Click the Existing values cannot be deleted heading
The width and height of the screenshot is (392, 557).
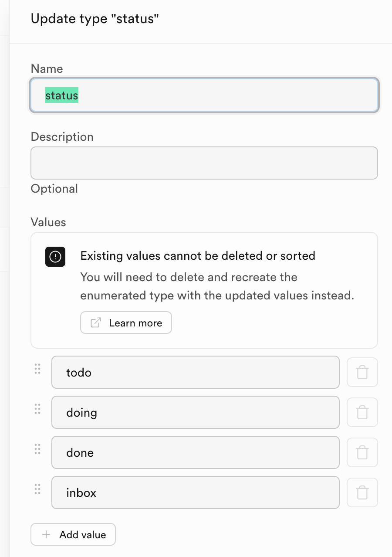click(198, 256)
